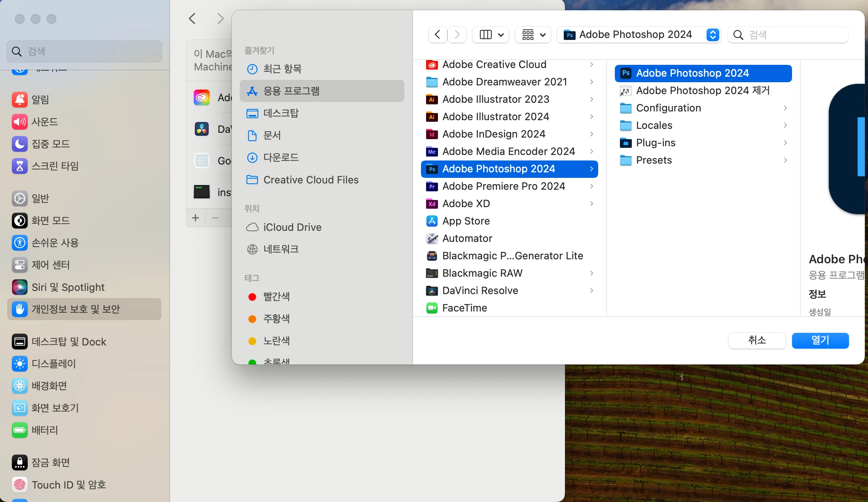Select the Automator app icon
Image resolution: width=868 pixels, height=502 pixels.
(x=432, y=238)
